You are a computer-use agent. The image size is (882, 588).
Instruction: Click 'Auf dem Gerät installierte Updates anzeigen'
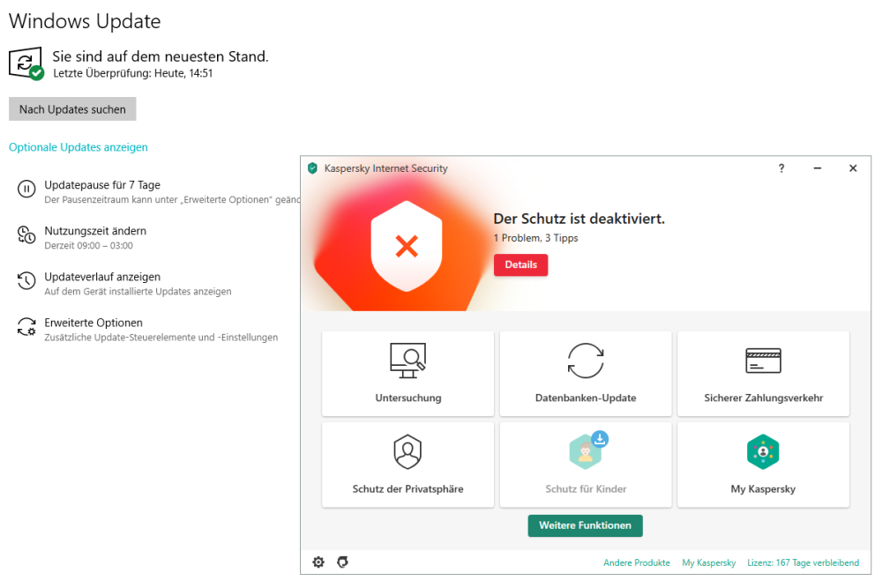click(138, 292)
